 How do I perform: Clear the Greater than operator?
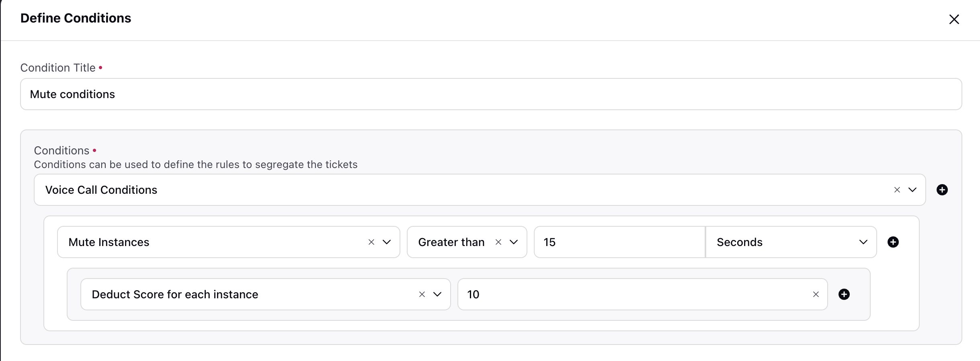[x=498, y=242]
